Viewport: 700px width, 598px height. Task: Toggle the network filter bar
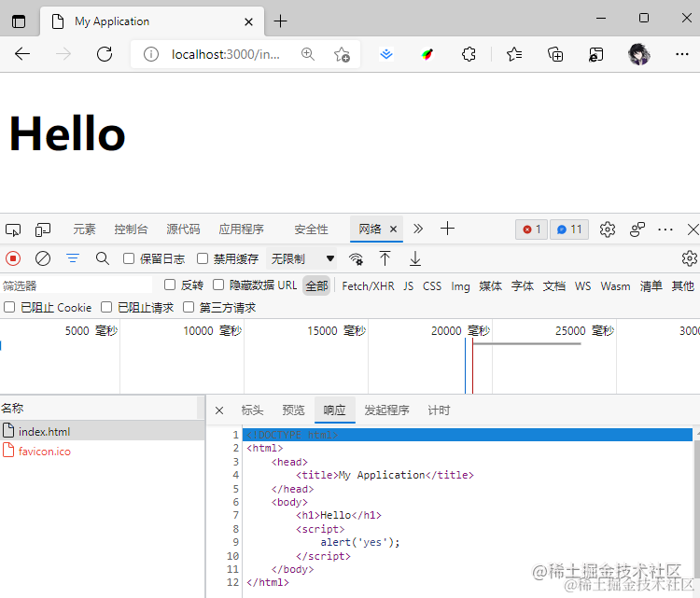click(73, 258)
